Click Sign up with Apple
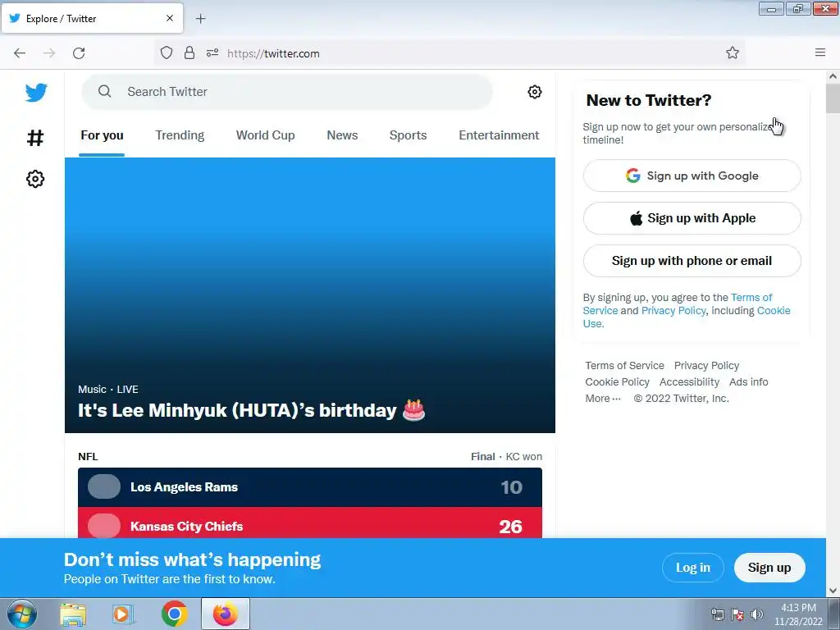Screen dimensions: 840x630 692,218
